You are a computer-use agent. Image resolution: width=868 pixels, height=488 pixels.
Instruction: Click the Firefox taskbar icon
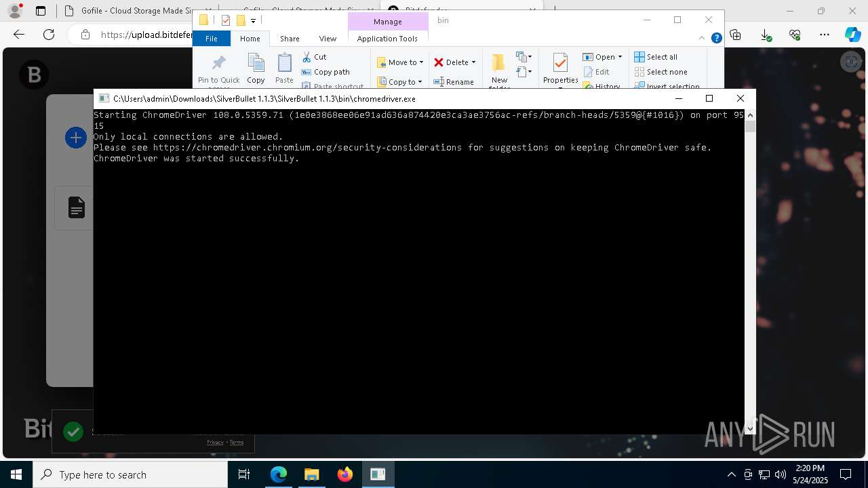[345, 474]
